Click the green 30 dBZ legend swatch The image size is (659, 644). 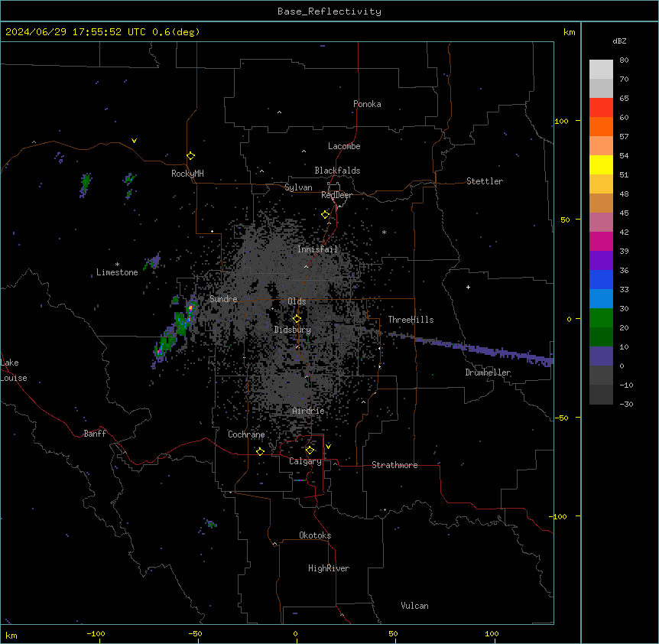click(601, 318)
